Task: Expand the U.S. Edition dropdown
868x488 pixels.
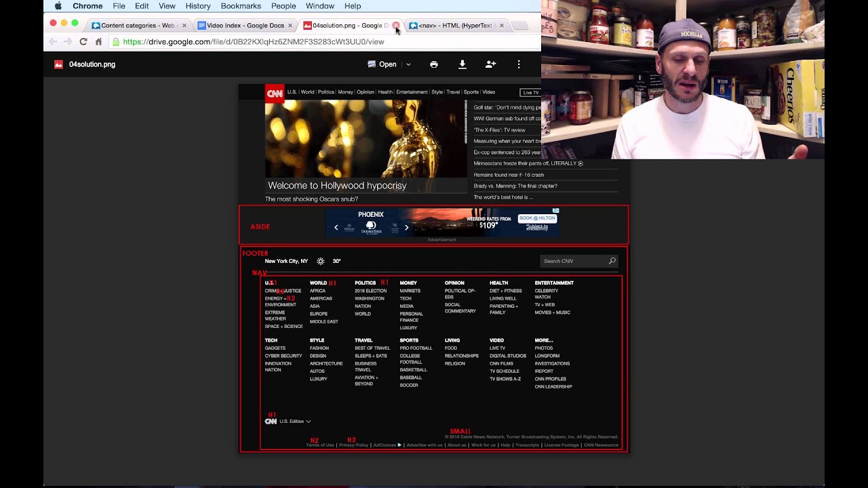Action: tap(295, 422)
